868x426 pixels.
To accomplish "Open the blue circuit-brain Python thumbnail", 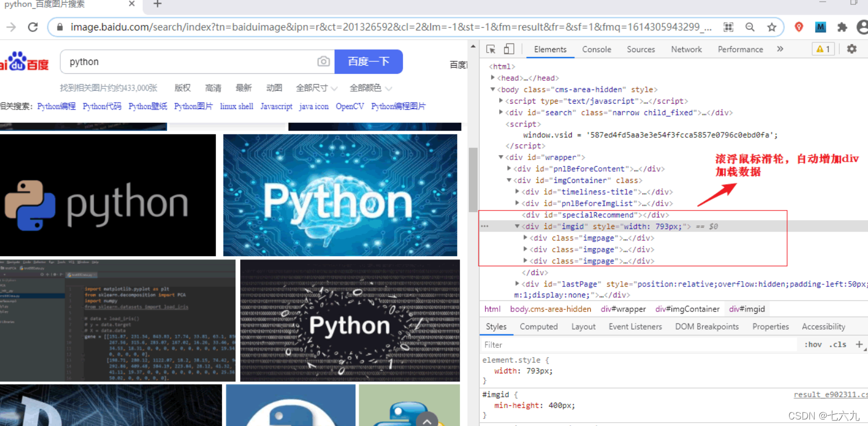I will [x=340, y=195].
